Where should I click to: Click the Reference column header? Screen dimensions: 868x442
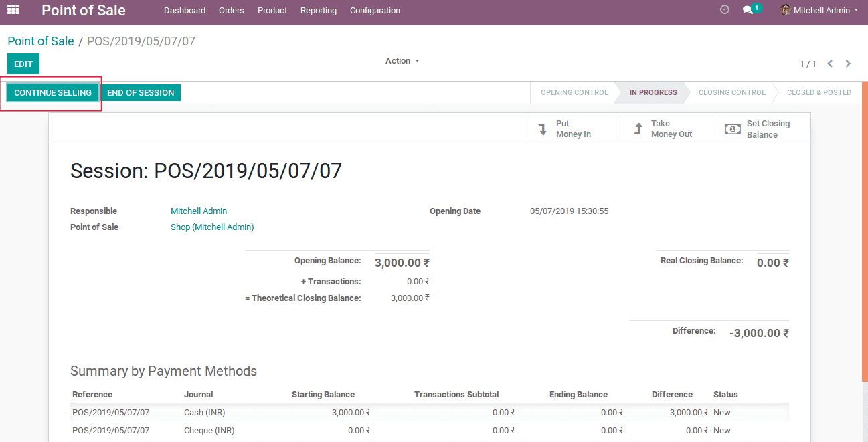[x=92, y=395]
